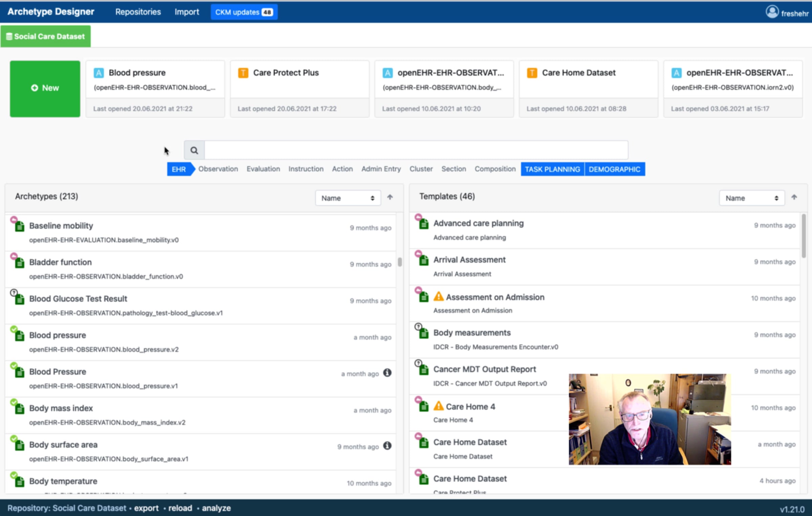Click into the search input field
Screen dimensions: 812x516
tap(416, 150)
